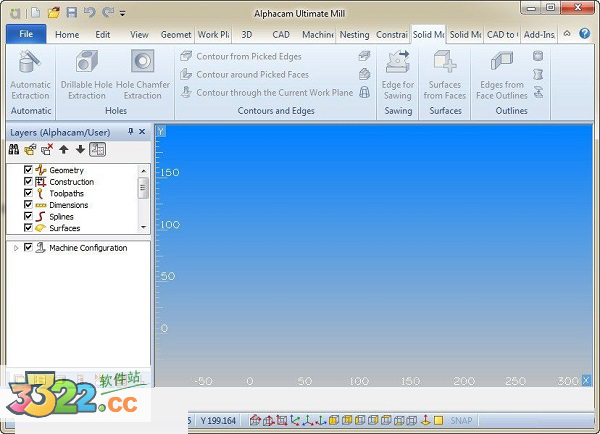
Task: Click the Y 199.164 coordinate field
Action: coord(218,421)
